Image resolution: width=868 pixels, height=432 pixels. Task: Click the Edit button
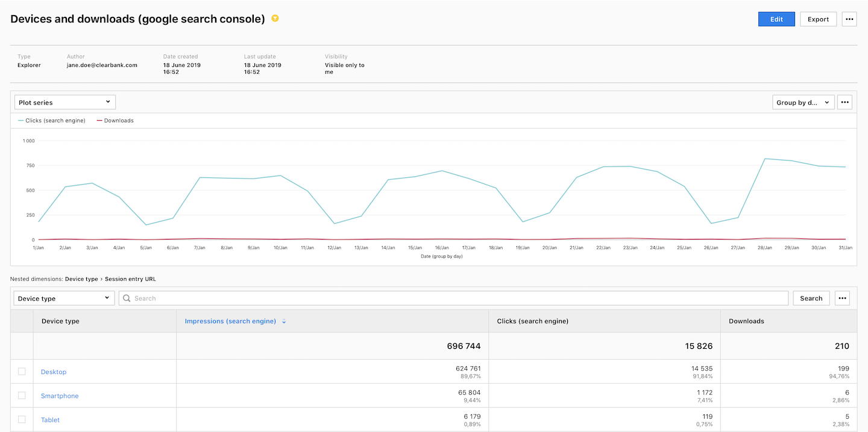pos(776,19)
